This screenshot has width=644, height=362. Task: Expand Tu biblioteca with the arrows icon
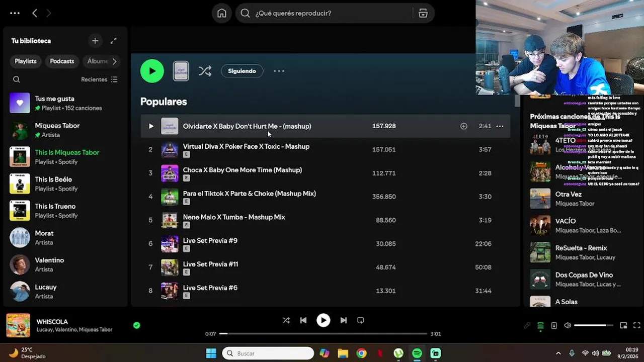tap(114, 41)
